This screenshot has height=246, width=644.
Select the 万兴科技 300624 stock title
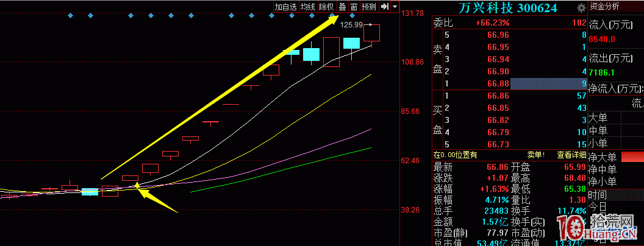(507, 8)
